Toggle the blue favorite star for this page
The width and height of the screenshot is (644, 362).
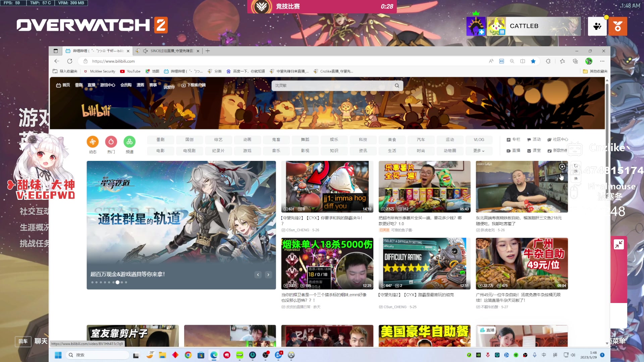pyautogui.click(x=533, y=61)
